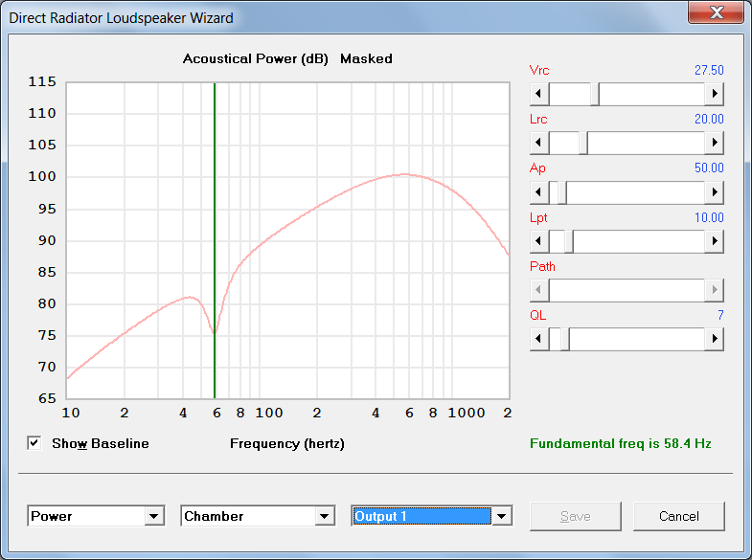Click the Vrc slider left arrow
Viewport: 752px width, 560px height.
pos(539,94)
